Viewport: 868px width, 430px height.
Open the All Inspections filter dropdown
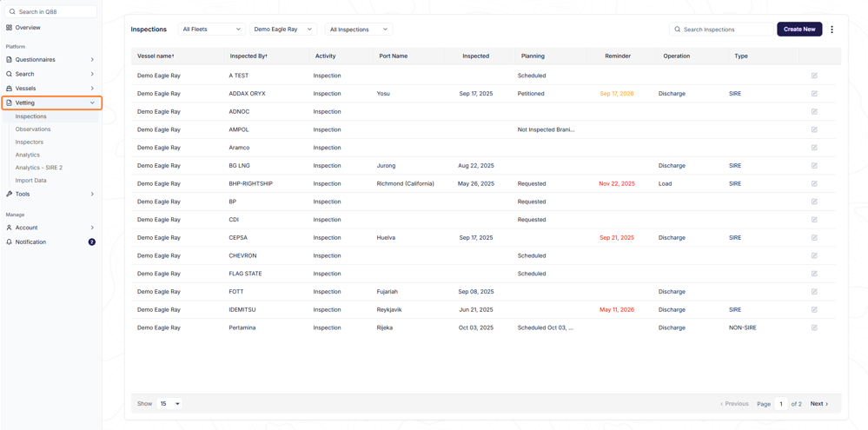coord(359,30)
